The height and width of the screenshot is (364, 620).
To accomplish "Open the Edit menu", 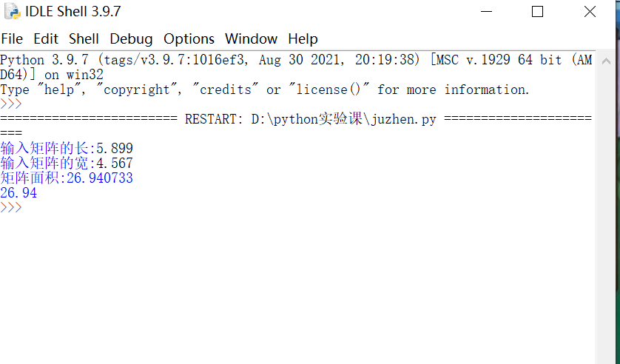I will (46, 38).
